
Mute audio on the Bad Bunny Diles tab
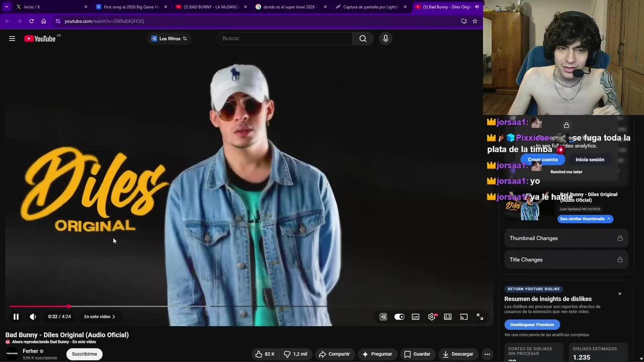pyautogui.click(x=477, y=7)
